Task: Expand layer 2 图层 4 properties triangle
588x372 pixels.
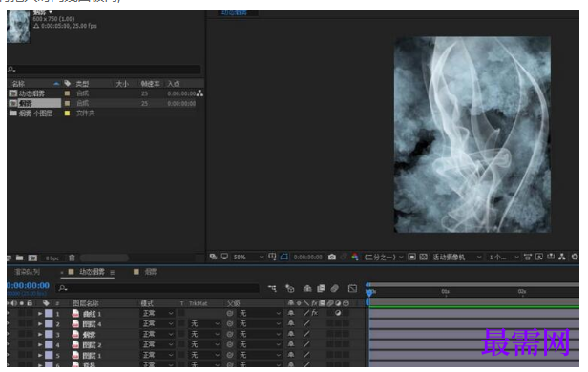Action: (x=40, y=323)
